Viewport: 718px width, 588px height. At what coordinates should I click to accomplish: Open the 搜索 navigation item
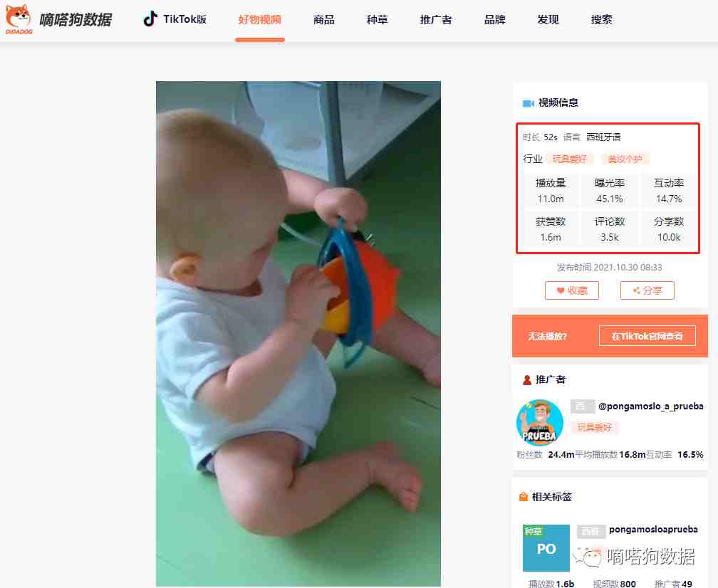tap(602, 20)
